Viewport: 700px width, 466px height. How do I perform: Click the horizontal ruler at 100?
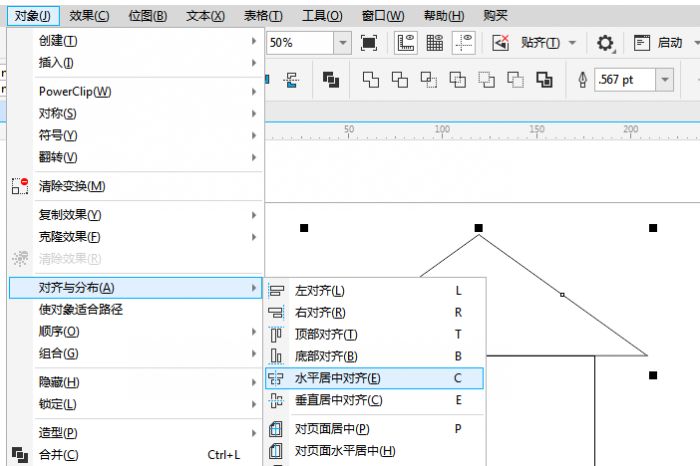coord(442,129)
